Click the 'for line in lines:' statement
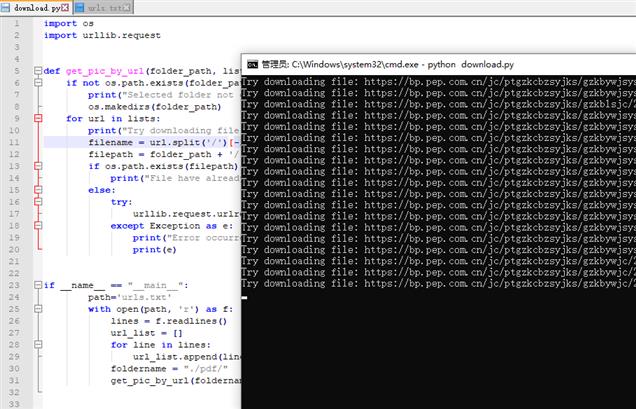636x409 pixels. tap(161, 345)
